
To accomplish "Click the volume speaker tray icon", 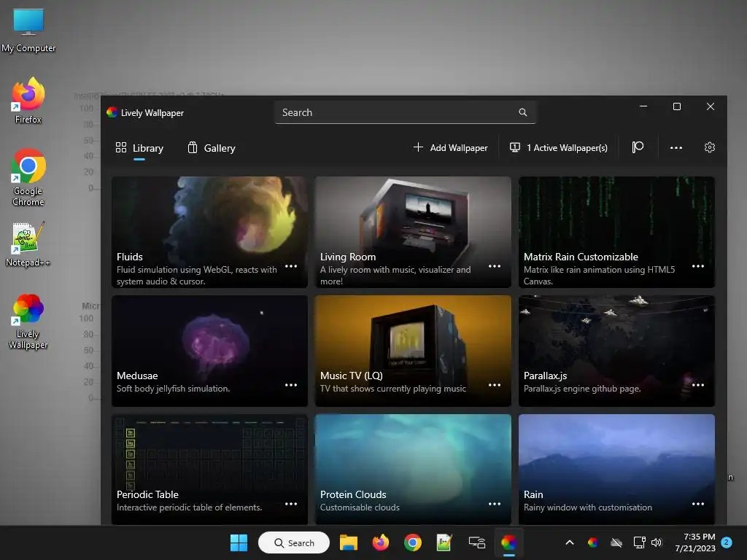I will [x=657, y=542].
